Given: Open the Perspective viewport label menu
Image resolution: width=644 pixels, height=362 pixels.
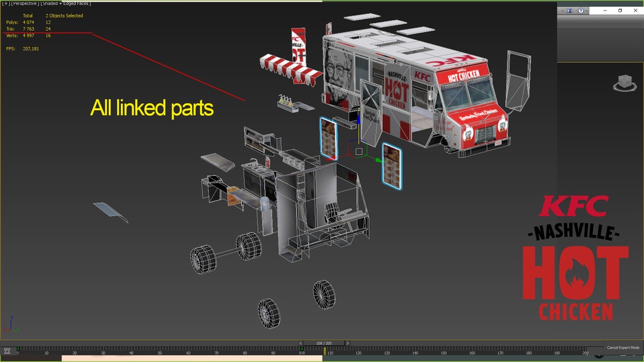Looking at the screenshot, I should (25, 4).
